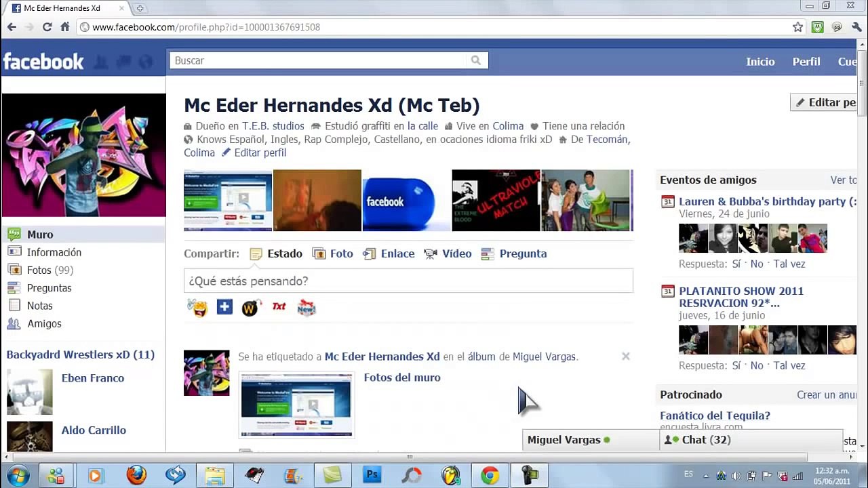868x488 pixels.
Task: Select Video share option
Action: 448,253
